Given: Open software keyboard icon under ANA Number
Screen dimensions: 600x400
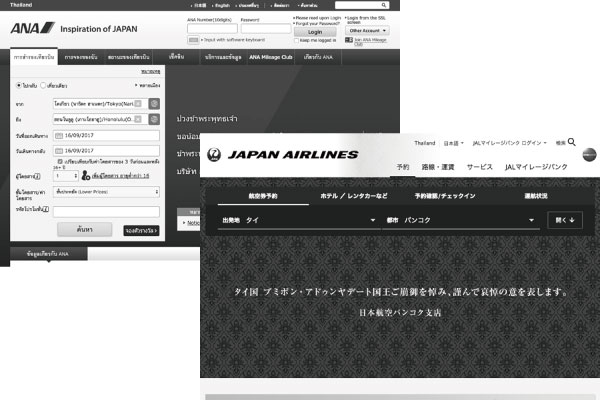Looking at the screenshot, I should click(x=193, y=40).
